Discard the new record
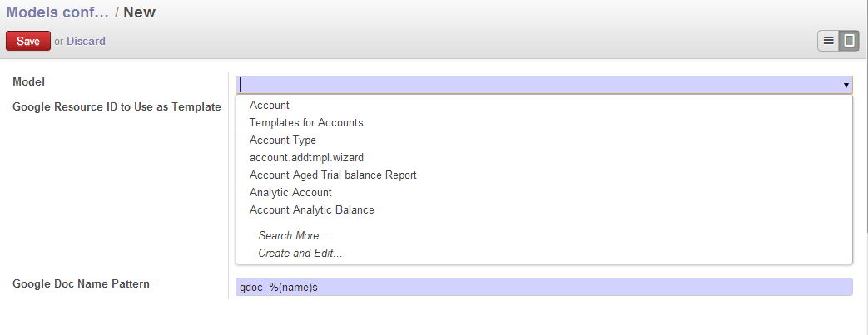868x335 pixels. (86, 41)
